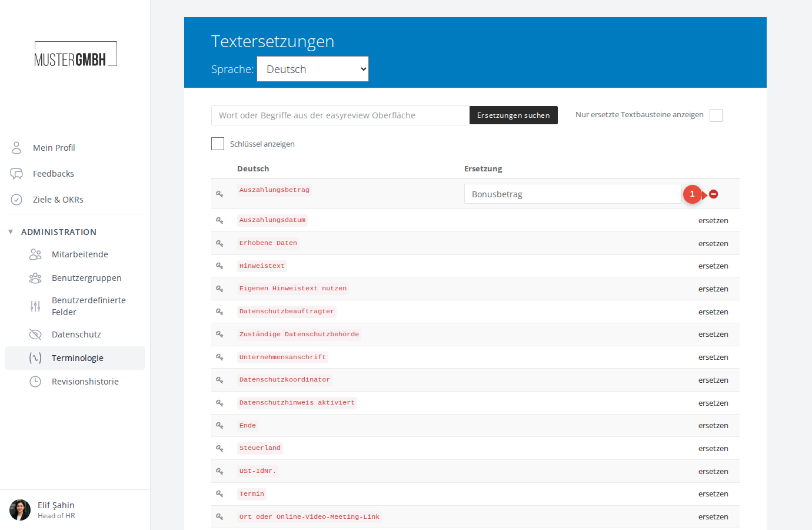Click the Eigenen Hinweistext nutzen term
Image resolution: width=812 pixels, height=530 pixels.
pos(293,289)
